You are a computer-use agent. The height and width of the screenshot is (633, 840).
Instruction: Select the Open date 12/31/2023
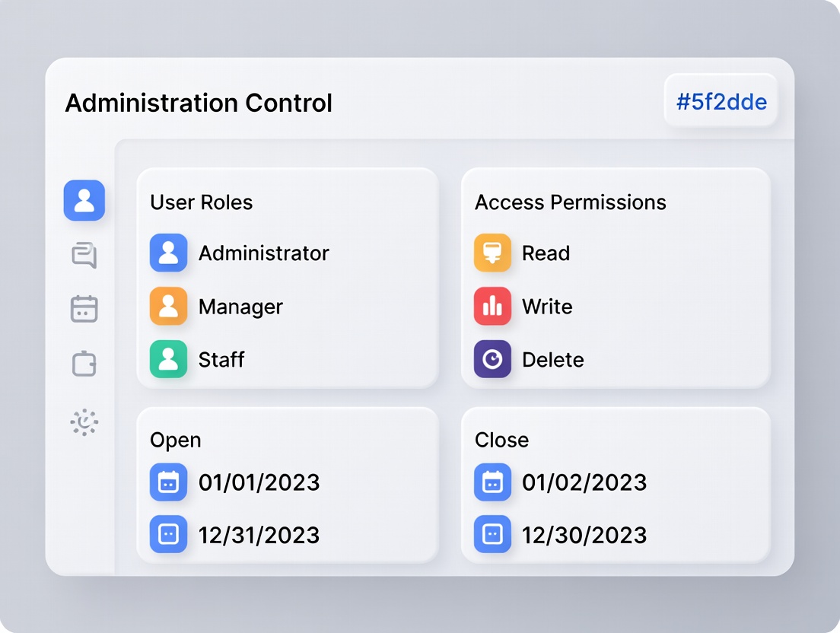coord(259,535)
